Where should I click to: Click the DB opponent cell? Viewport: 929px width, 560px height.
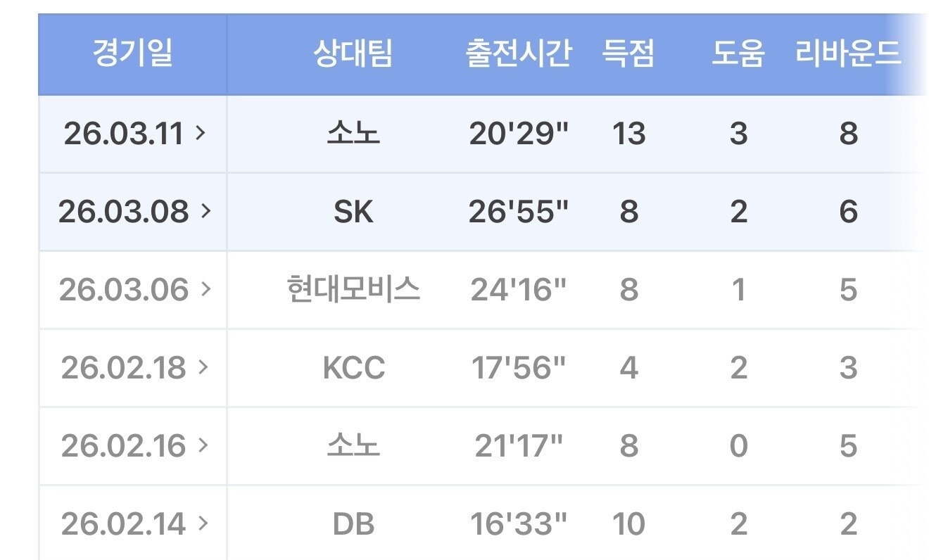[x=353, y=523]
